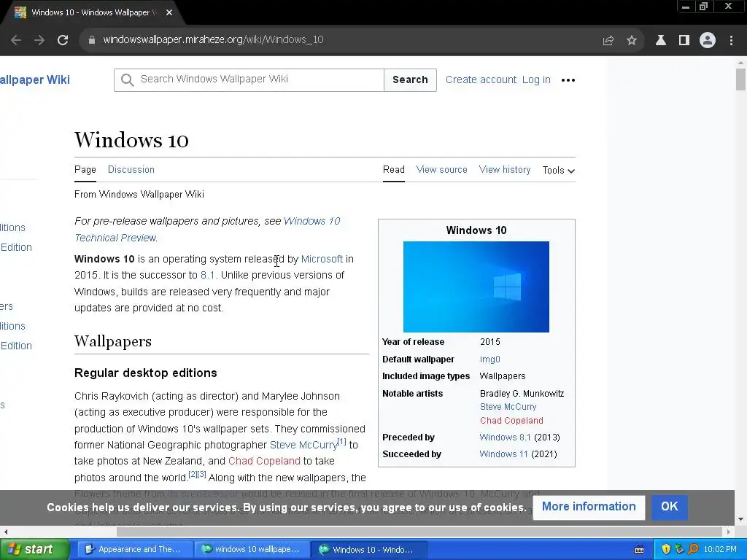
Task: Open the View history tab
Action: pyautogui.click(x=505, y=169)
